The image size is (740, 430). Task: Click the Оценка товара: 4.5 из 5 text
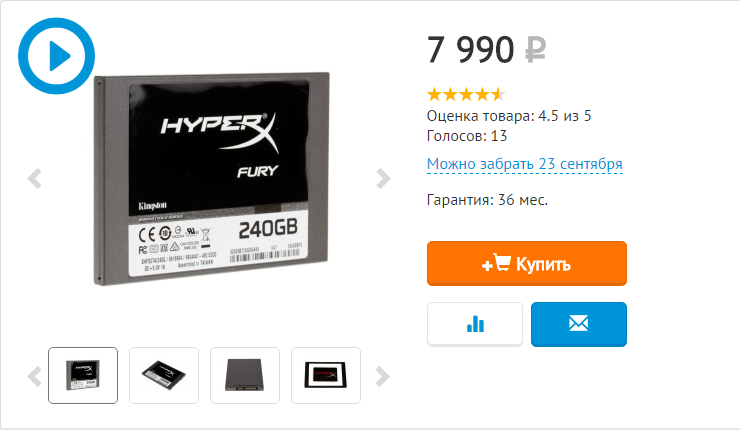click(509, 116)
